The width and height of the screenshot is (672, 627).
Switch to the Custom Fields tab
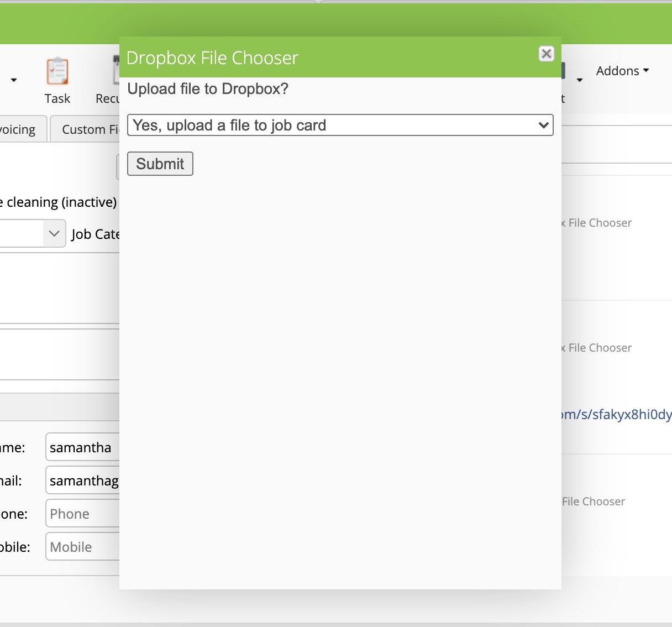click(x=88, y=129)
